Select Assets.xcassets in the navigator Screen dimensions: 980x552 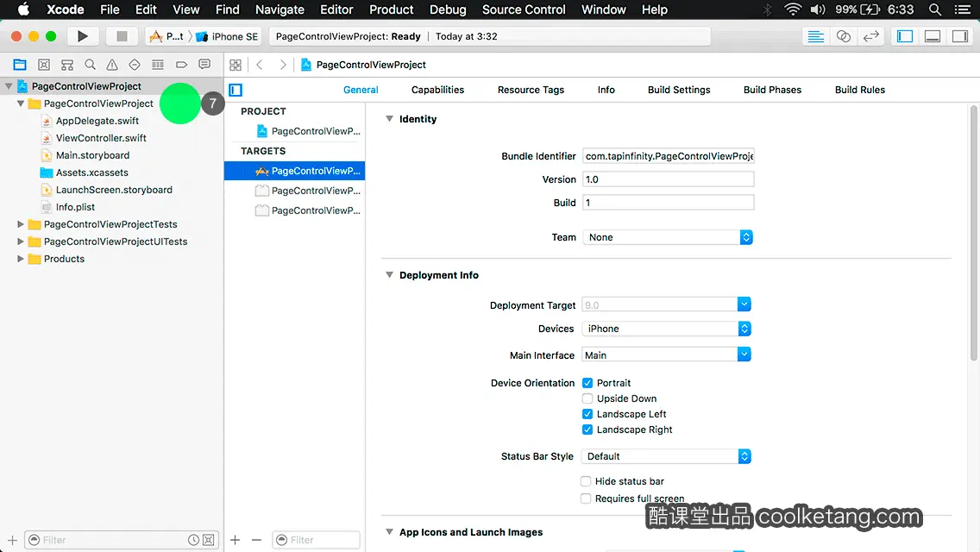[91, 172]
